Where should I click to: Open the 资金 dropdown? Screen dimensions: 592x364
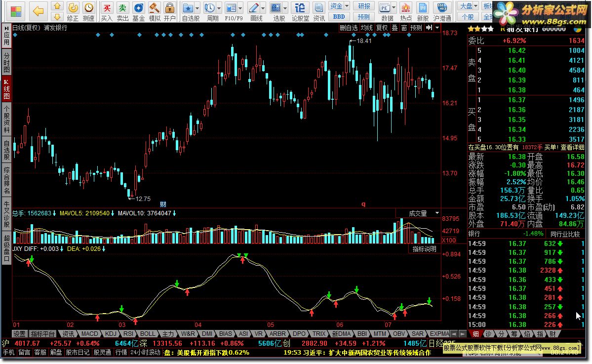(339, 6)
